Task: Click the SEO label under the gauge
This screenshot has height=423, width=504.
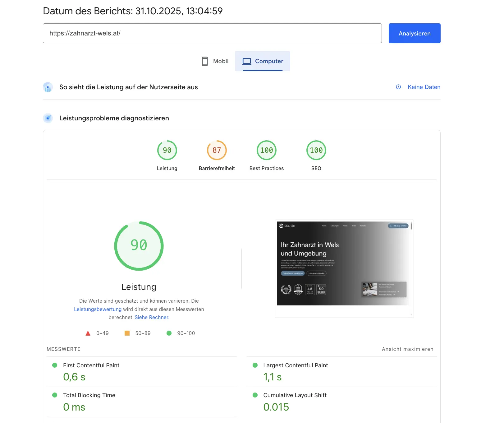Action: point(316,168)
